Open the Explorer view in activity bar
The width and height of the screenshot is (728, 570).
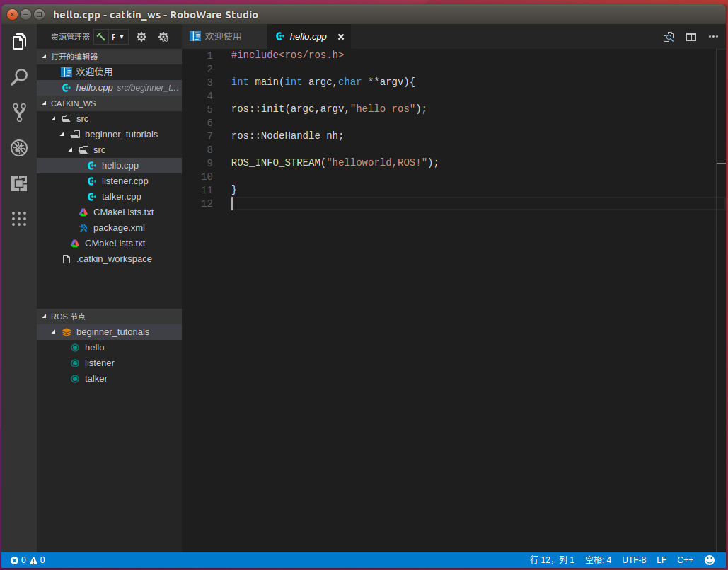[x=19, y=42]
